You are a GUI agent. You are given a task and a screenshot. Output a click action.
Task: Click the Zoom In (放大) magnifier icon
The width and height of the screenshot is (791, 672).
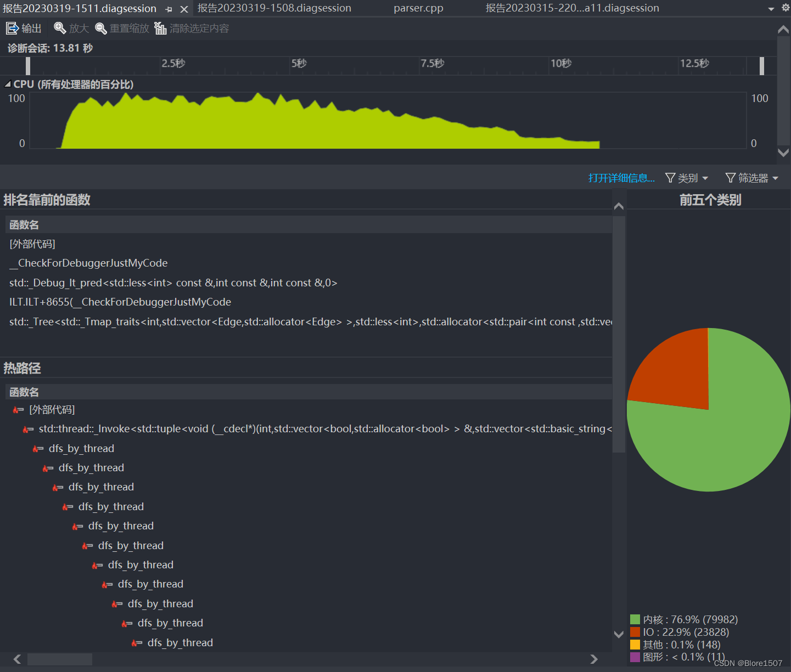[60, 28]
